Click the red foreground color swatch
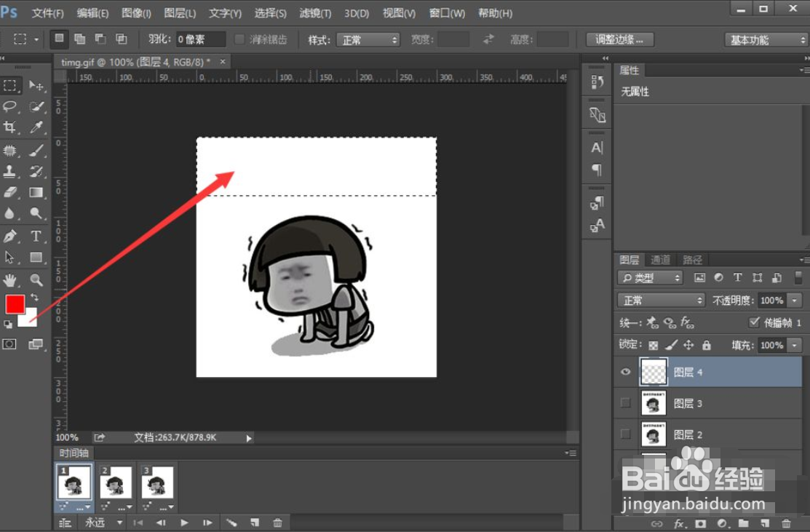The width and height of the screenshot is (810, 532). pos(15,304)
